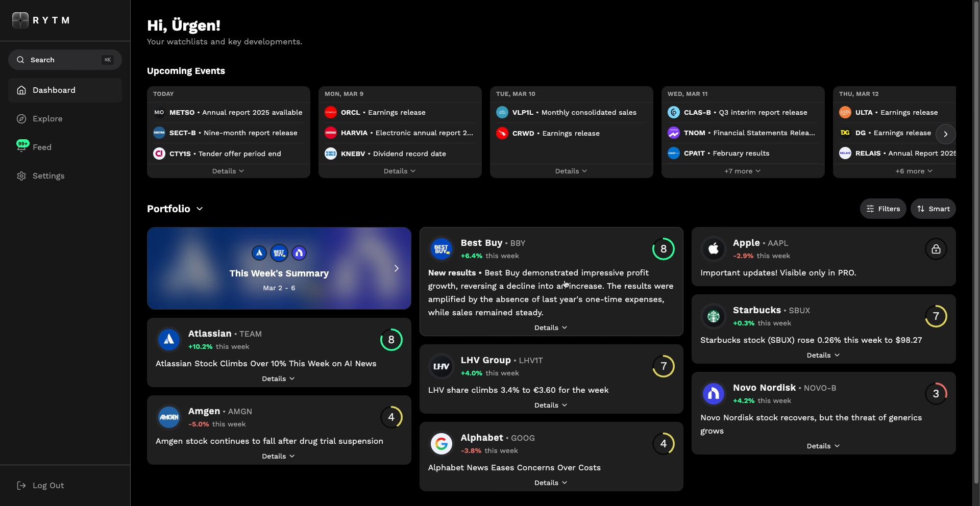This screenshot has height=506, width=980.
Task: Click the METSO company icon
Action: (x=159, y=112)
